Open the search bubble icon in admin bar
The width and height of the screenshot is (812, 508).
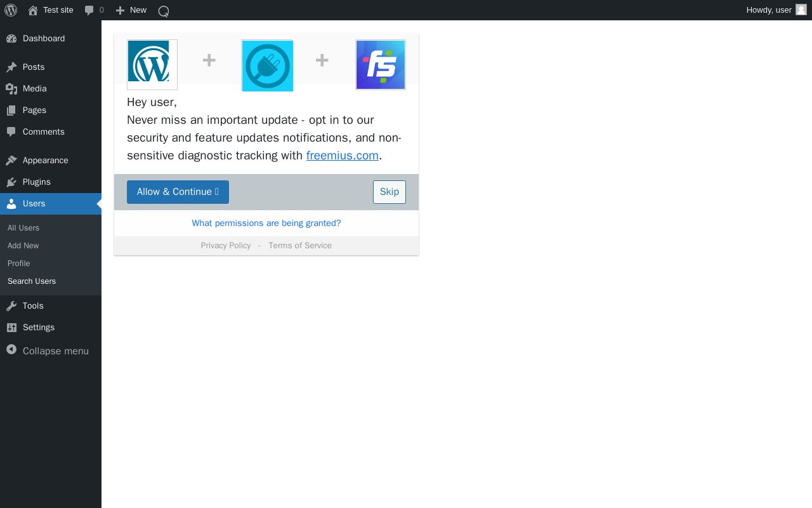coord(164,11)
